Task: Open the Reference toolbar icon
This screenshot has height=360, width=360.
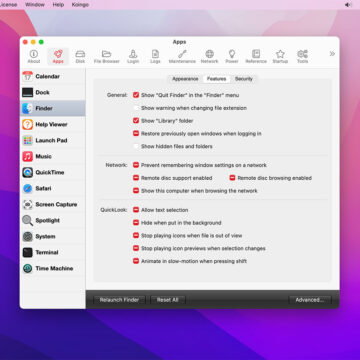Action: [x=256, y=57]
